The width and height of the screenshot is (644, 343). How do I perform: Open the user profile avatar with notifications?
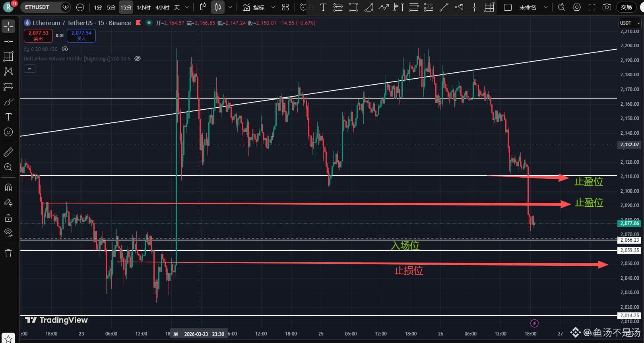point(9,7)
